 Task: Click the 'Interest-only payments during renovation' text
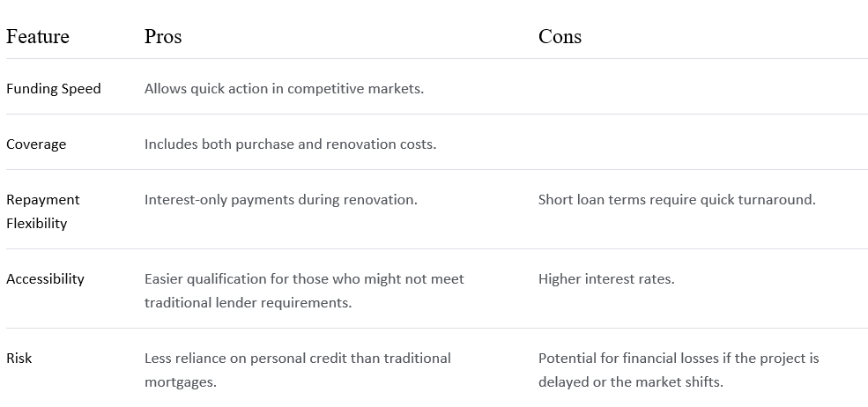[x=280, y=199]
